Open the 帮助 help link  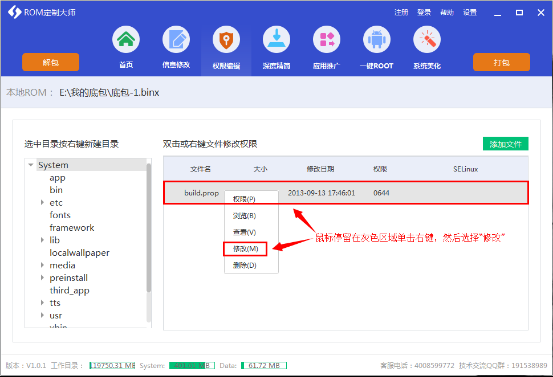tap(447, 12)
